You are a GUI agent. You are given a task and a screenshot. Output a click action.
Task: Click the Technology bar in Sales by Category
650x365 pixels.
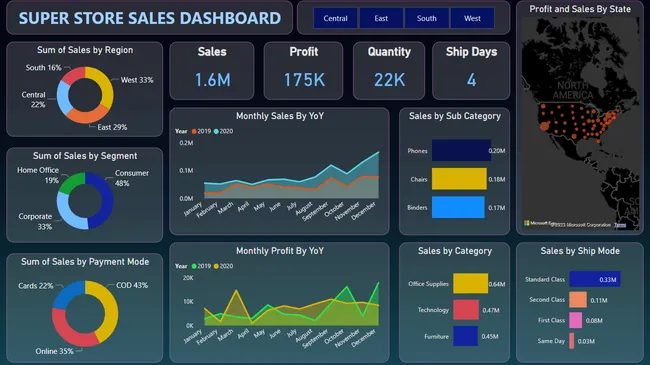tap(466, 310)
